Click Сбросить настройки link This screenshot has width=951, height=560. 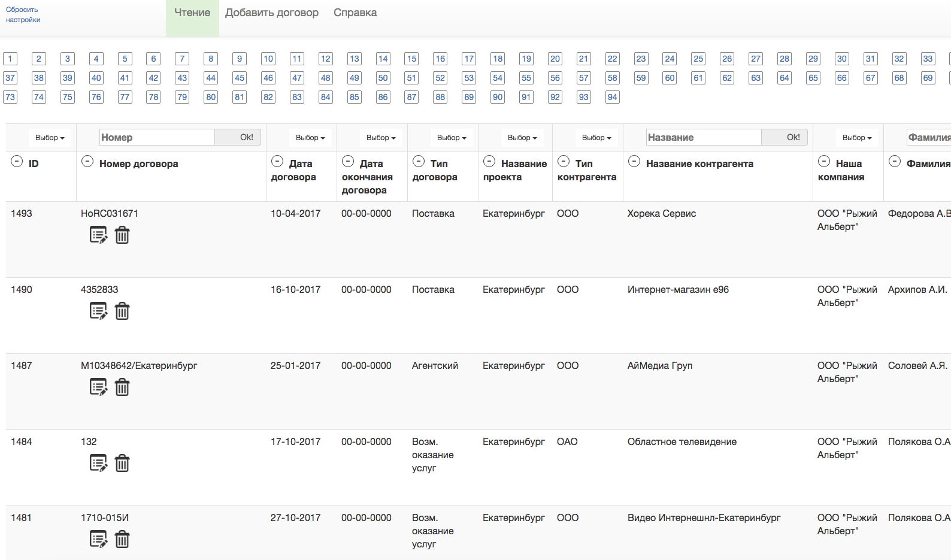(x=23, y=15)
